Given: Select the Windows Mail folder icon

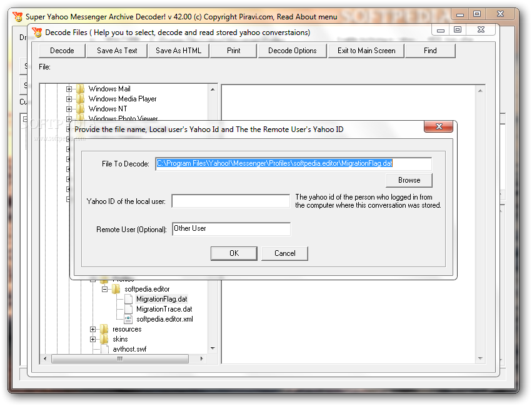Looking at the screenshot, I should (81, 89).
